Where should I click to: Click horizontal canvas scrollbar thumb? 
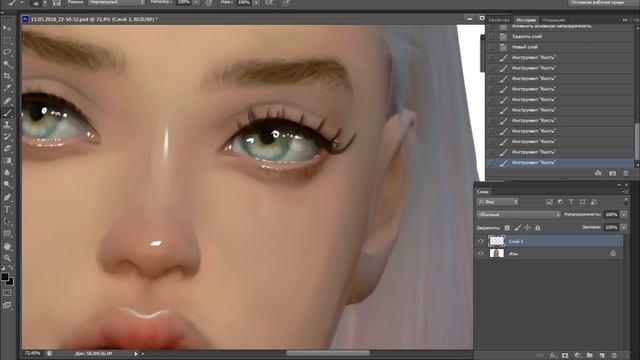328,353
